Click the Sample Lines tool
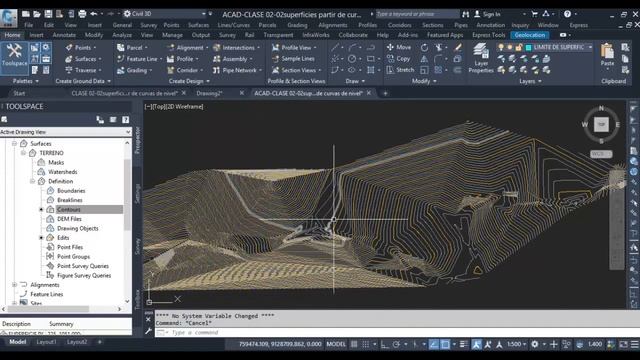Viewport: 640px width, 360px height. tap(294, 59)
